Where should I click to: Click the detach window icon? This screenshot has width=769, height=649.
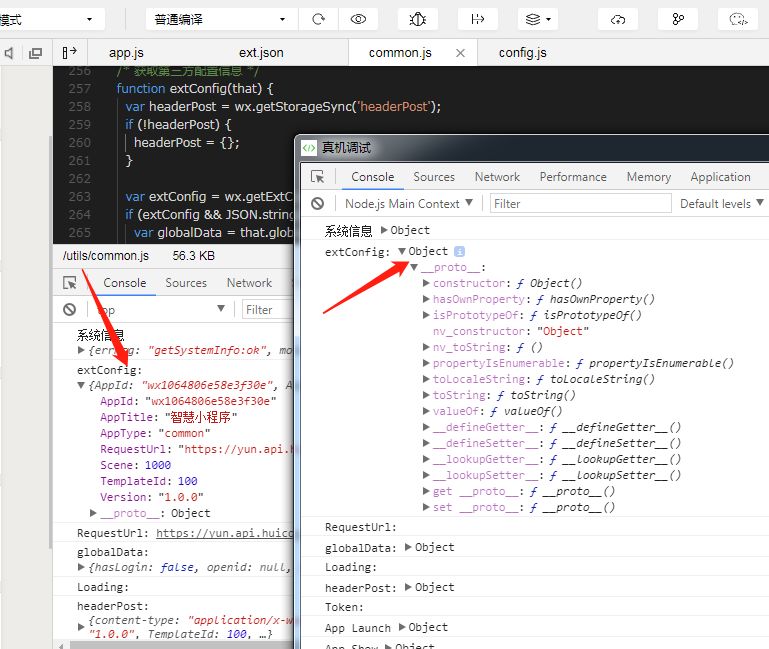pyautogui.click(x=35, y=52)
